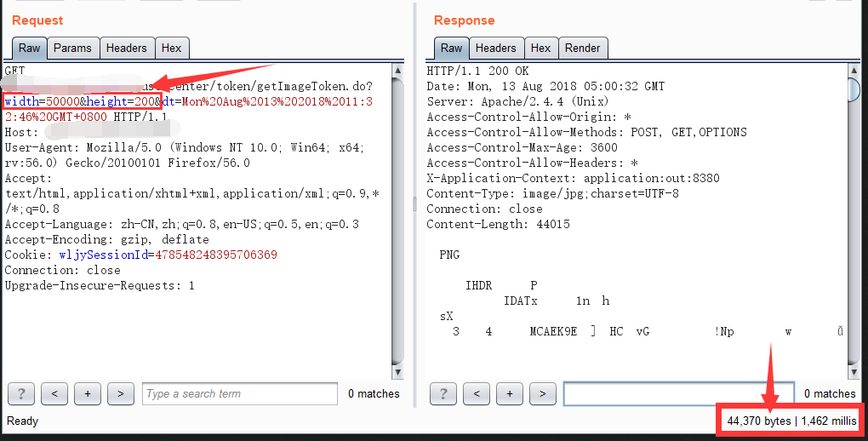The height and width of the screenshot is (441, 868).
Task: Click the plus options button under request
Action: [88, 393]
